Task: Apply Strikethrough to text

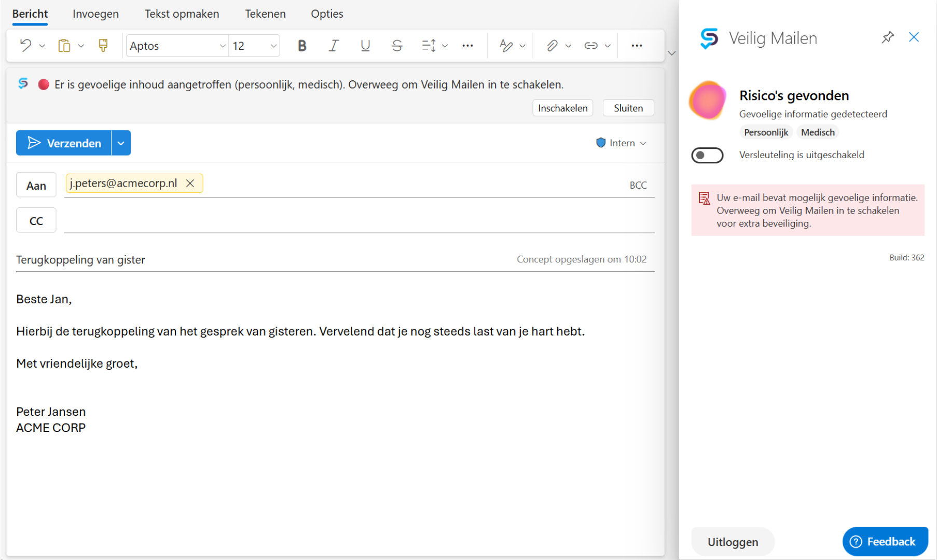Action: pyautogui.click(x=397, y=46)
